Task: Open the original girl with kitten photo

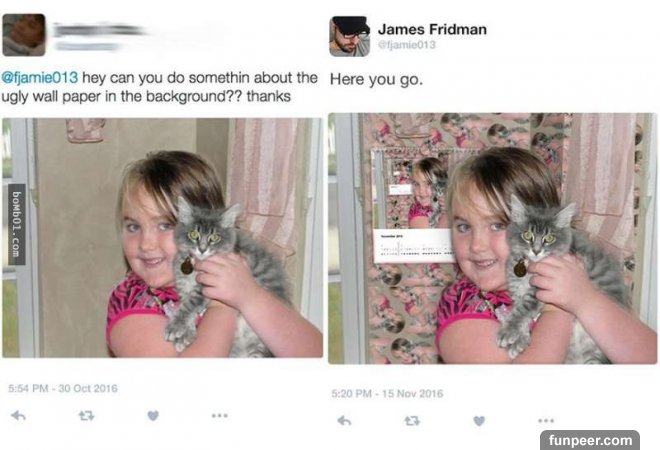Action: click(162, 238)
